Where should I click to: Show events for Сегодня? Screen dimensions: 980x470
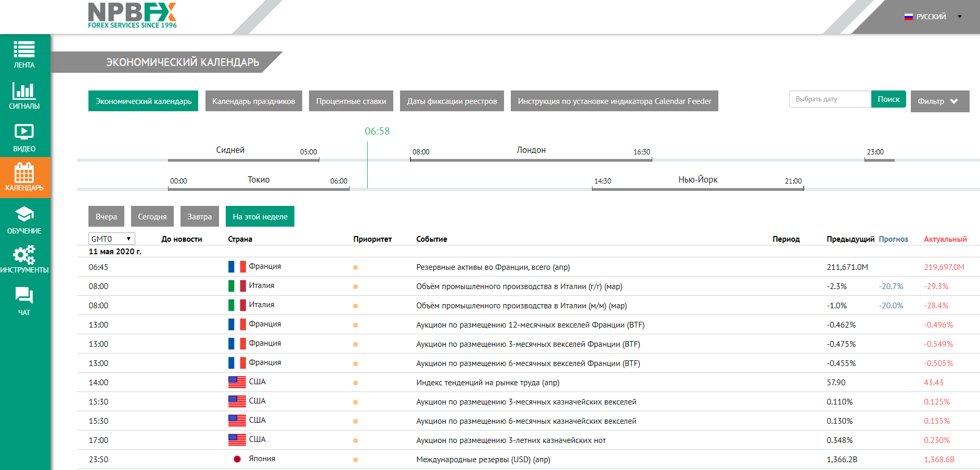click(x=152, y=217)
